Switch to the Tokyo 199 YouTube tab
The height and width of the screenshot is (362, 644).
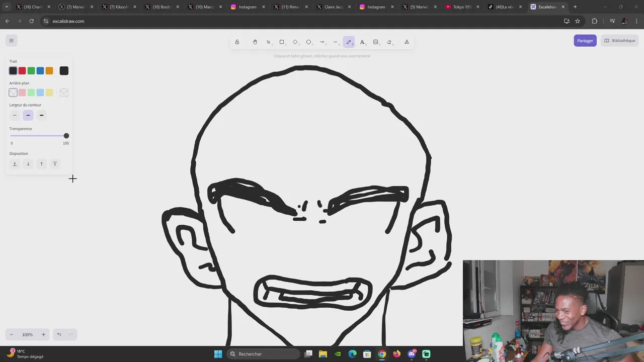coord(462,7)
